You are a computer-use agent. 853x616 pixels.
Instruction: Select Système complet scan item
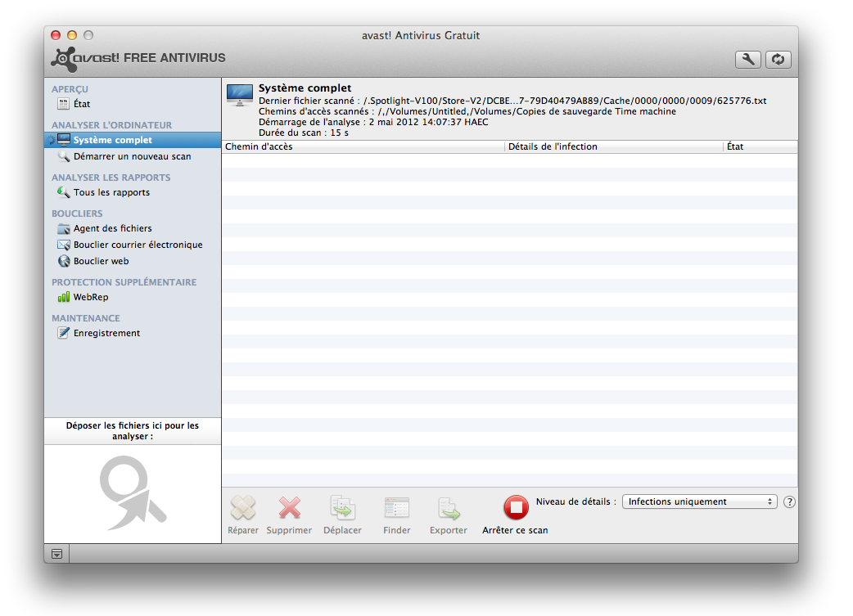click(x=112, y=140)
